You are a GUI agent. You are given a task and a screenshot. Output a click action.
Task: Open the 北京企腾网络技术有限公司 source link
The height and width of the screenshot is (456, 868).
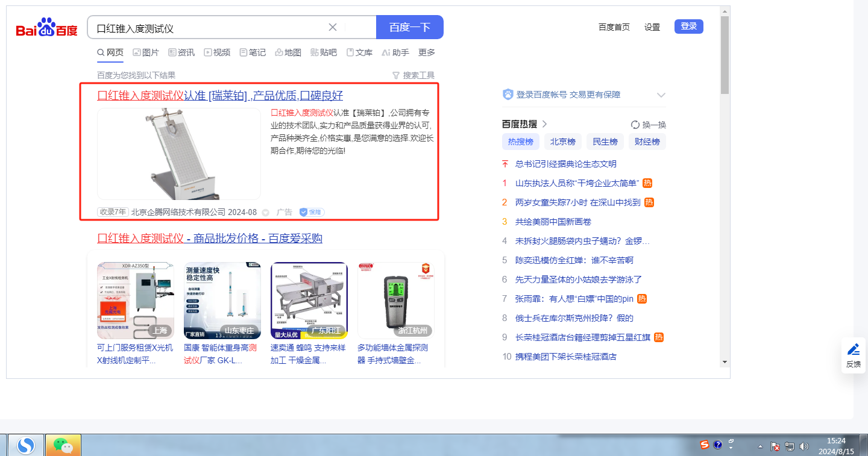pyautogui.click(x=178, y=212)
